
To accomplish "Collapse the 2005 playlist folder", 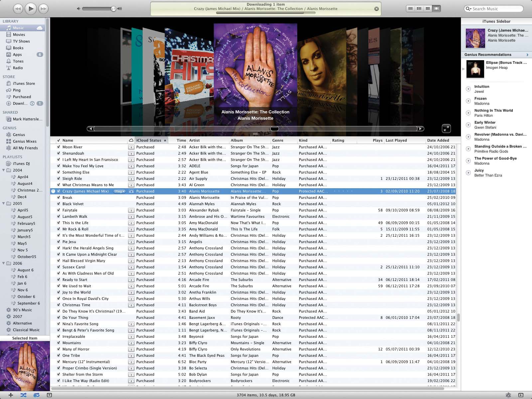I will tap(4, 203).
